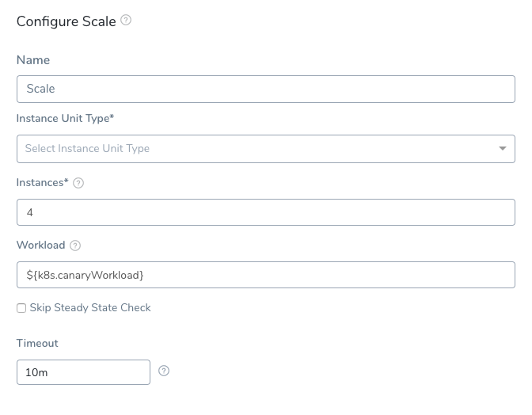
Task: Click the ${k8s.canaryWorkload} text
Action: point(85,275)
